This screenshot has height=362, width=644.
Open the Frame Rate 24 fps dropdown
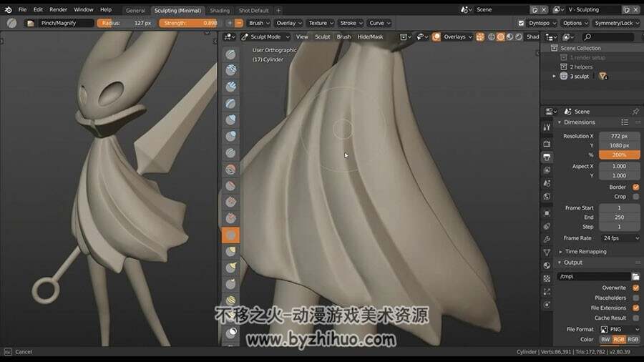click(x=620, y=238)
